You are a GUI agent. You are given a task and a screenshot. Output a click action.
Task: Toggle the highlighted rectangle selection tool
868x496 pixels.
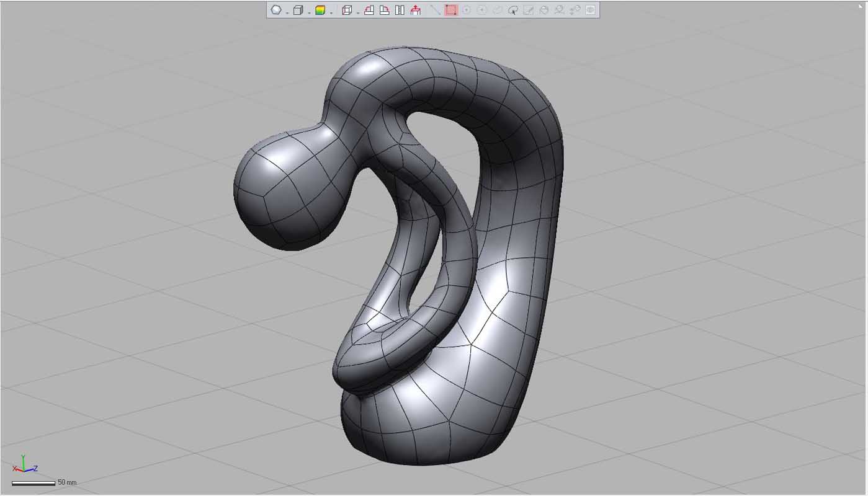click(451, 10)
